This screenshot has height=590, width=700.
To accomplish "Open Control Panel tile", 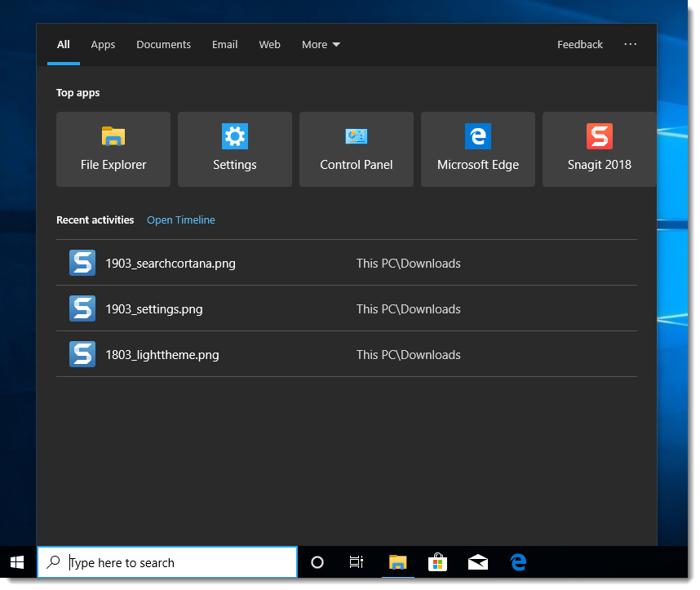I will tap(357, 149).
